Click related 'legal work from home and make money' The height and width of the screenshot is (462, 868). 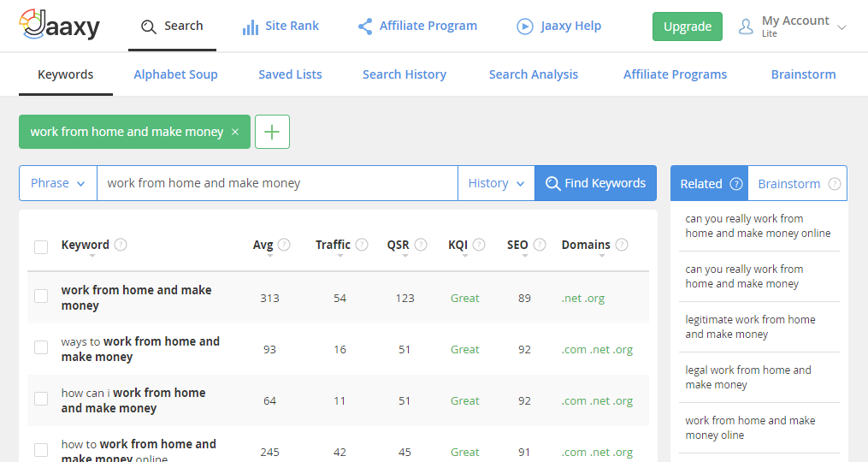tap(748, 377)
